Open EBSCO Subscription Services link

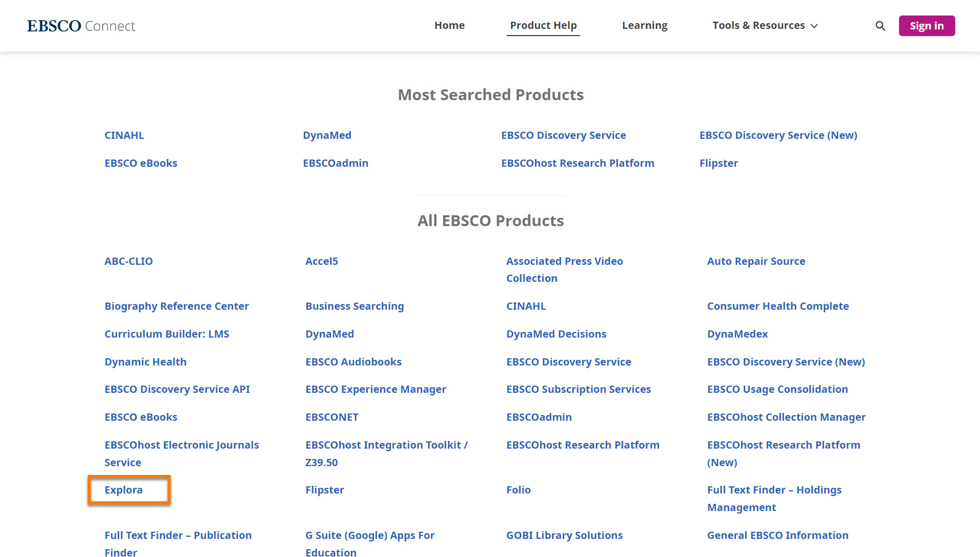578,389
